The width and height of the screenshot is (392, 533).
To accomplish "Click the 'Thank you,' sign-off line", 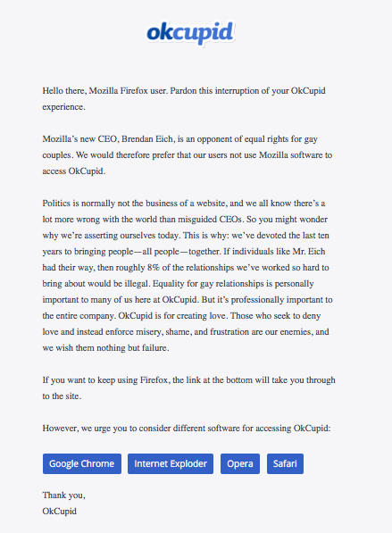I will point(63,496).
